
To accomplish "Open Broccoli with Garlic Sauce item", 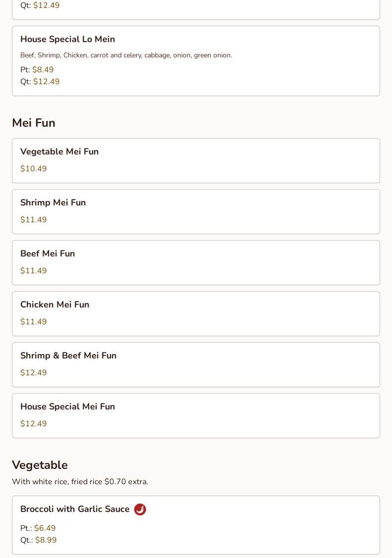I will [x=196, y=525].
